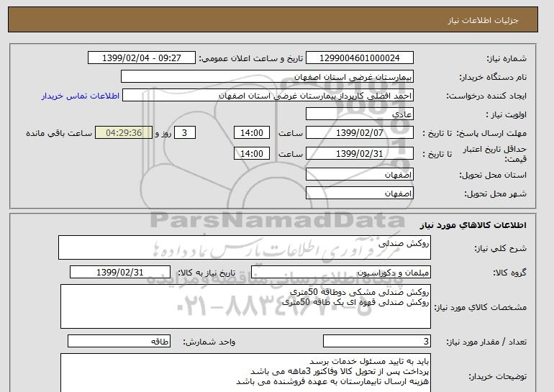This screenshot has height=392, width=554.
Task: Click the مشخصات کالای مورد نیاز label
Action: coord(481,307)
